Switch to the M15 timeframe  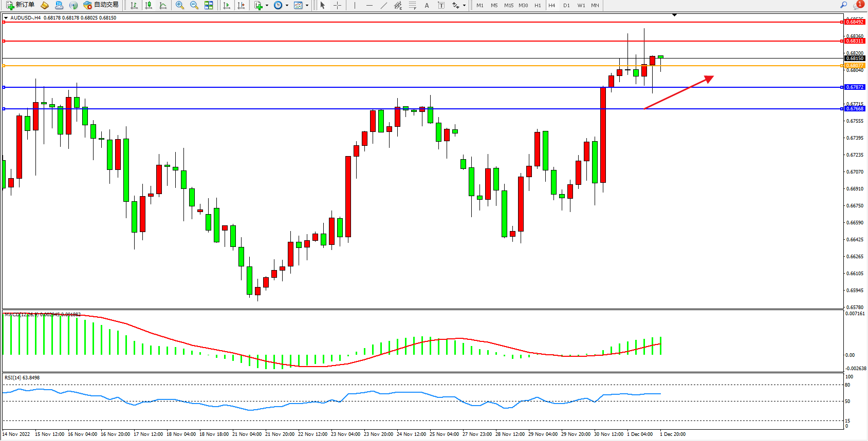508,5
